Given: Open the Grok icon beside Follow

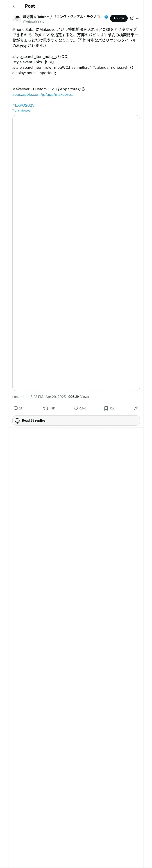Looking at the screenshot, I should tap(132, 18).
